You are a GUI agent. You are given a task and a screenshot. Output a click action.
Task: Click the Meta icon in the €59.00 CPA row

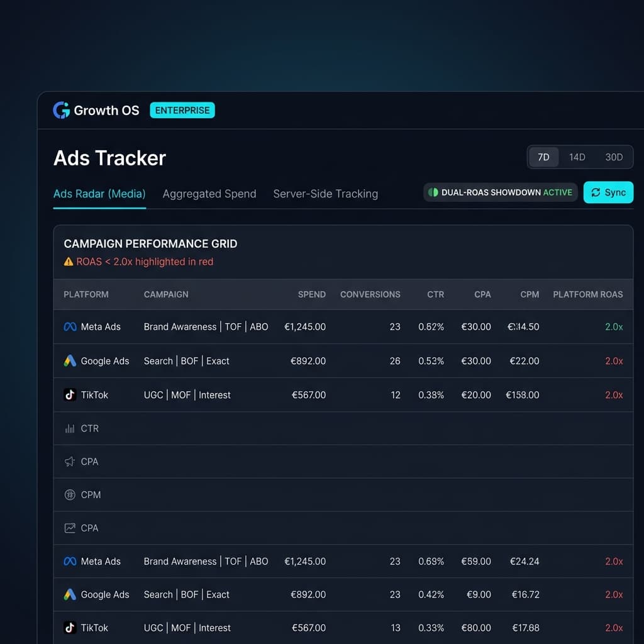click(x=70, y=561)
